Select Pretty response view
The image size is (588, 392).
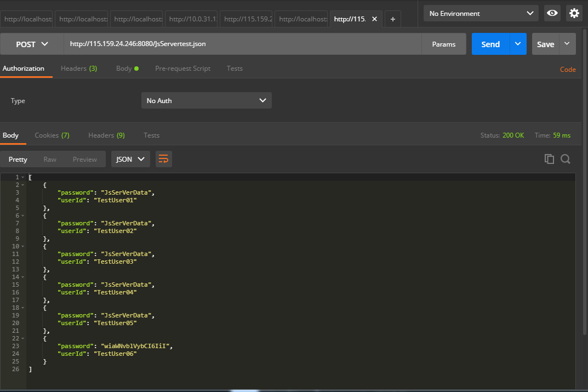pos(18,159)
